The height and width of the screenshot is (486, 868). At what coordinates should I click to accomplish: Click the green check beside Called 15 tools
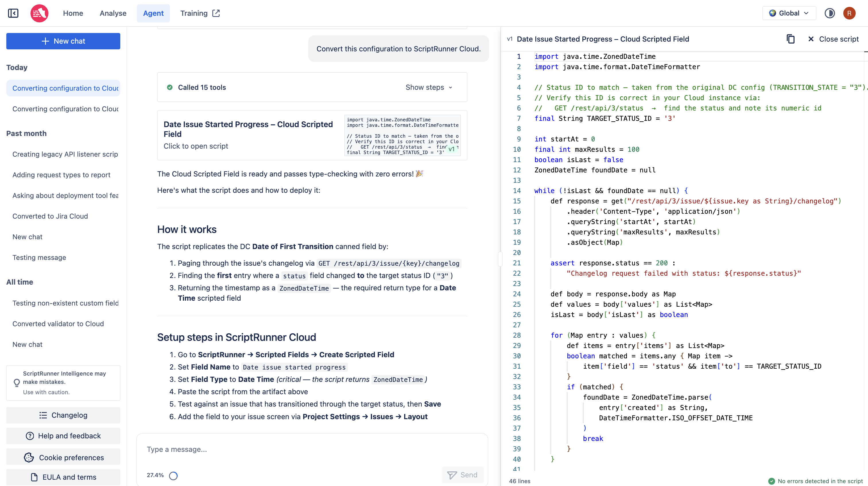tap(170, 87)
